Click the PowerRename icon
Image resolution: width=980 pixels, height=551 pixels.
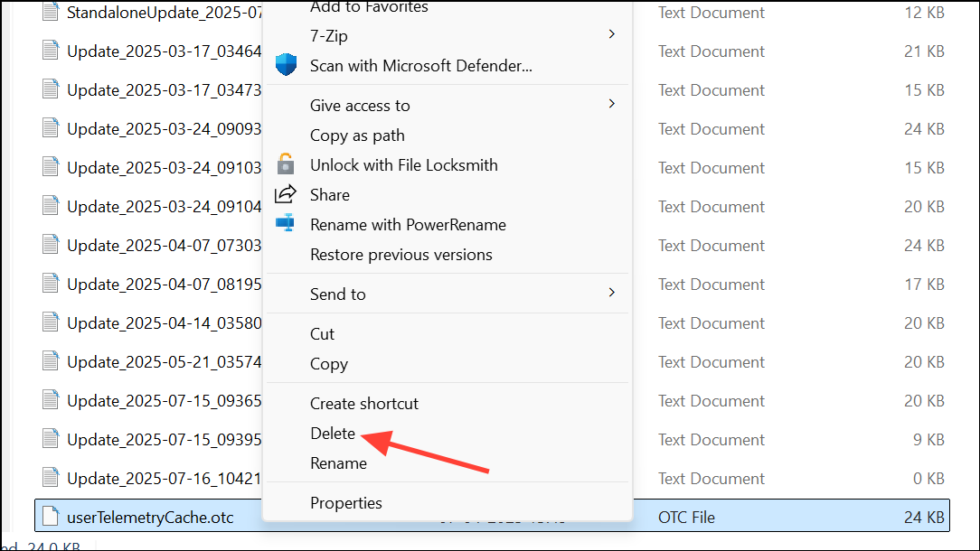tap(286, 224)
